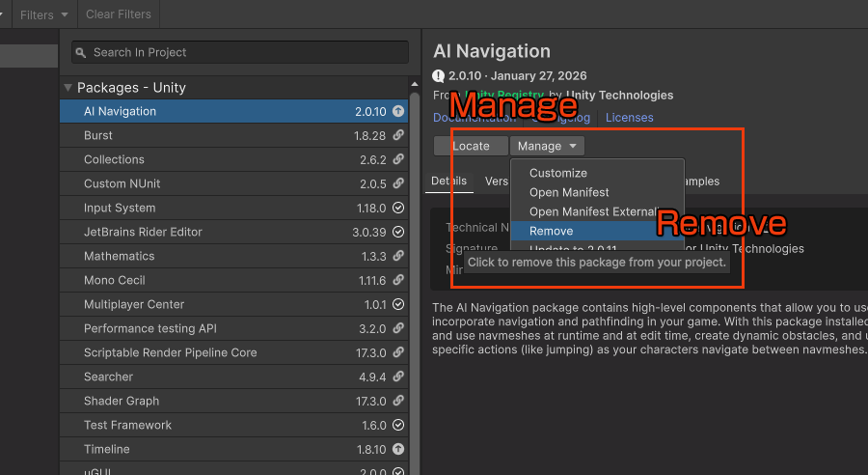
Task: Click the checkmark icon next to Multiplayer Center
Action: coord(398,305)
